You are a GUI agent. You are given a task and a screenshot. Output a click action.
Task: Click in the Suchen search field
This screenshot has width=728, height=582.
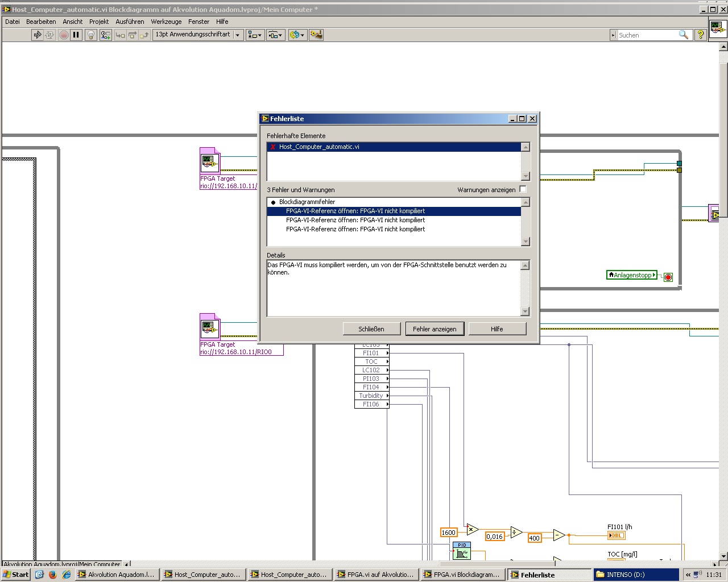point(647,35)
